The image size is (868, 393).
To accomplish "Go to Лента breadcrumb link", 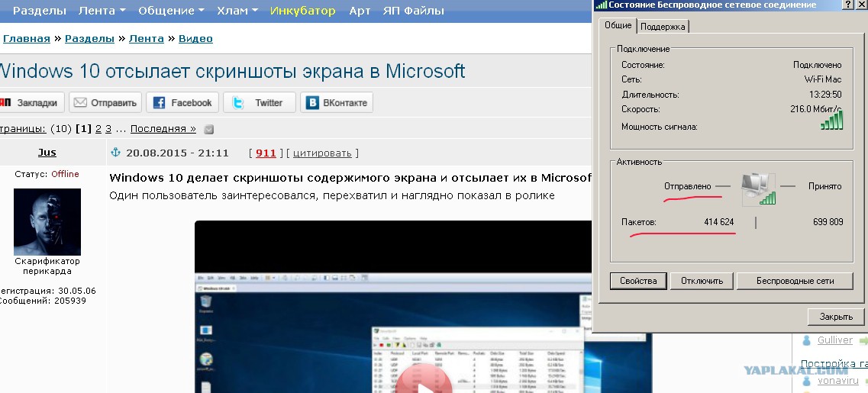I will (x=146, y=38).
